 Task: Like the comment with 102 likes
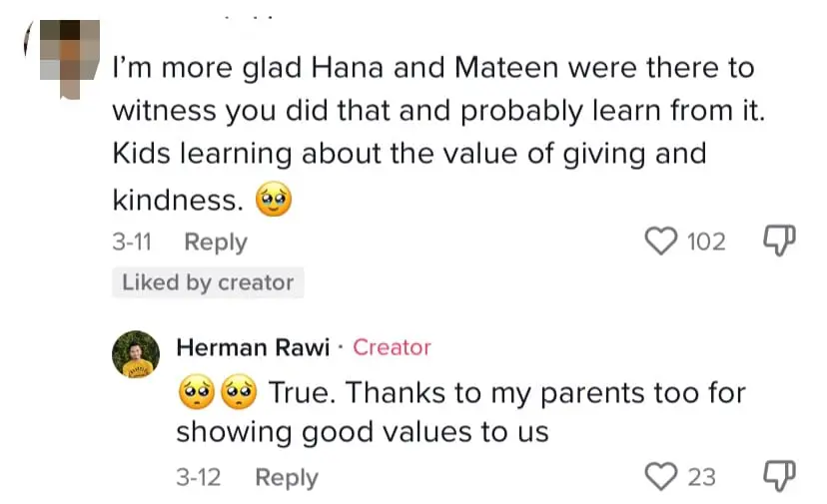coord(658,242)
